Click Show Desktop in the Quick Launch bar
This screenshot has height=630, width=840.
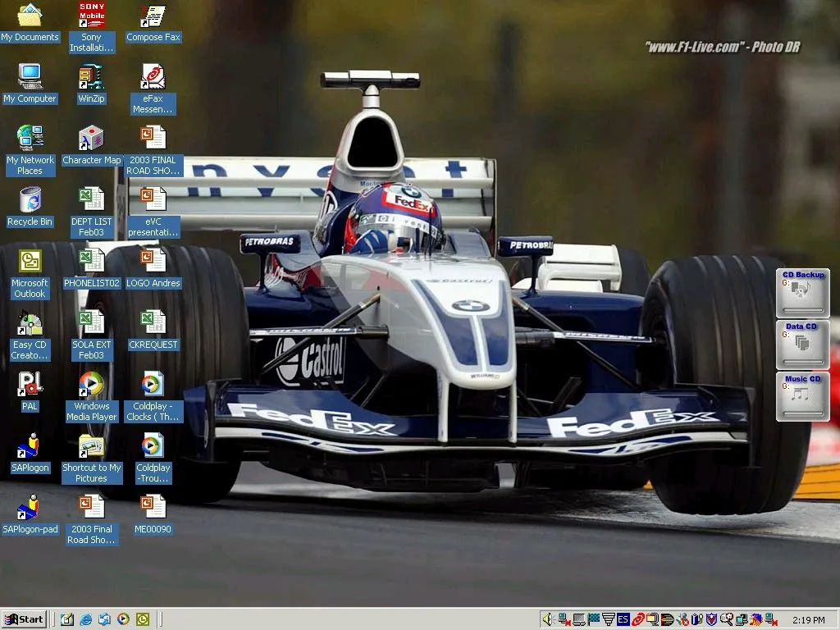(67, 619)
